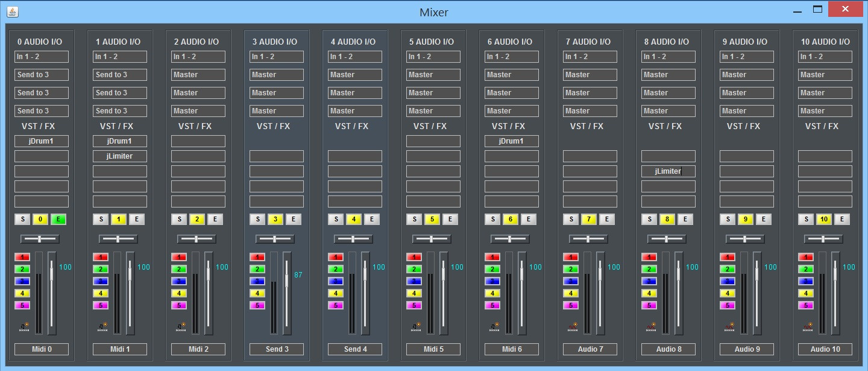The height and width of the screenshot is (371, 868).
Task: Click the audio track icon on channel 8
Action: (651, 327)
